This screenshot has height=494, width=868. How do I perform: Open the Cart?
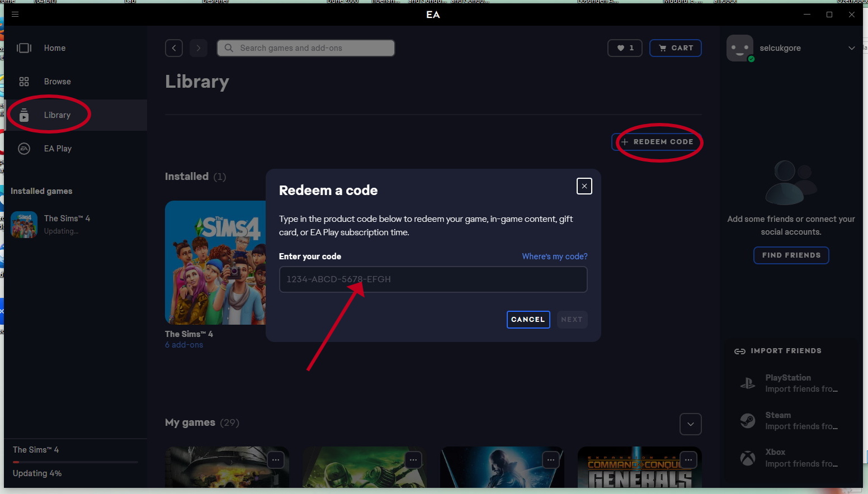676,48
